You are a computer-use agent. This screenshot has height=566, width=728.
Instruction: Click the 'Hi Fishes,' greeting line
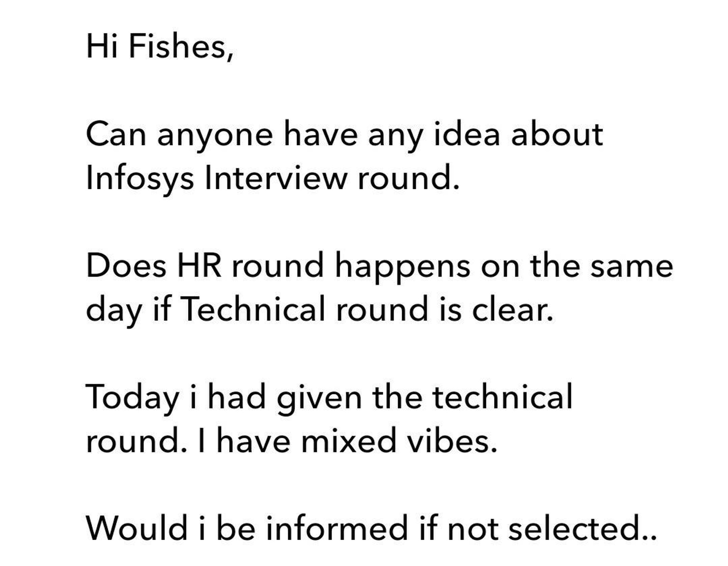[160, 46]
